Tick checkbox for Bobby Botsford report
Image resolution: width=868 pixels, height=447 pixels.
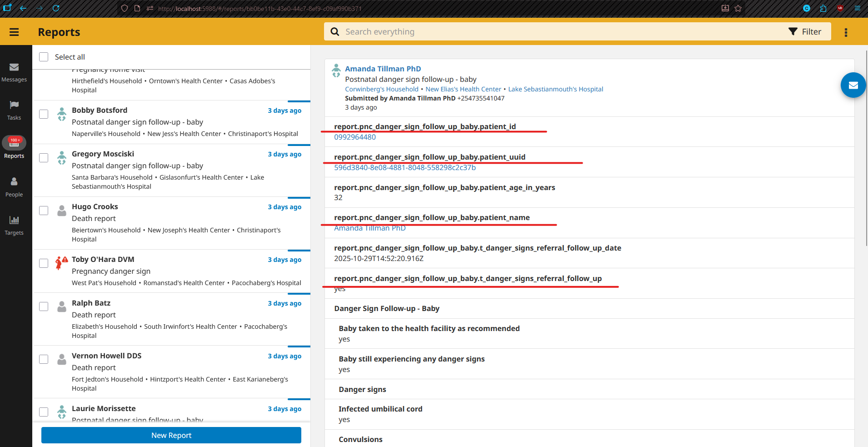pos(44,114)
